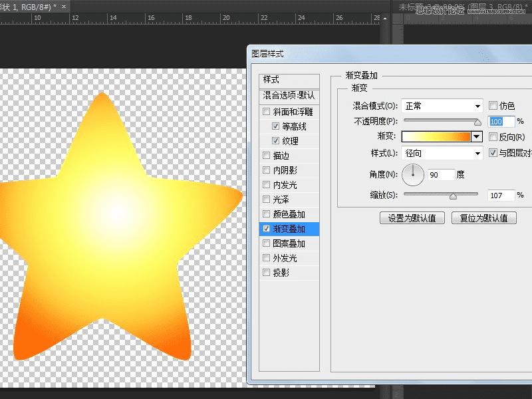Select the 渐变叠加 list item

(289, 229)
